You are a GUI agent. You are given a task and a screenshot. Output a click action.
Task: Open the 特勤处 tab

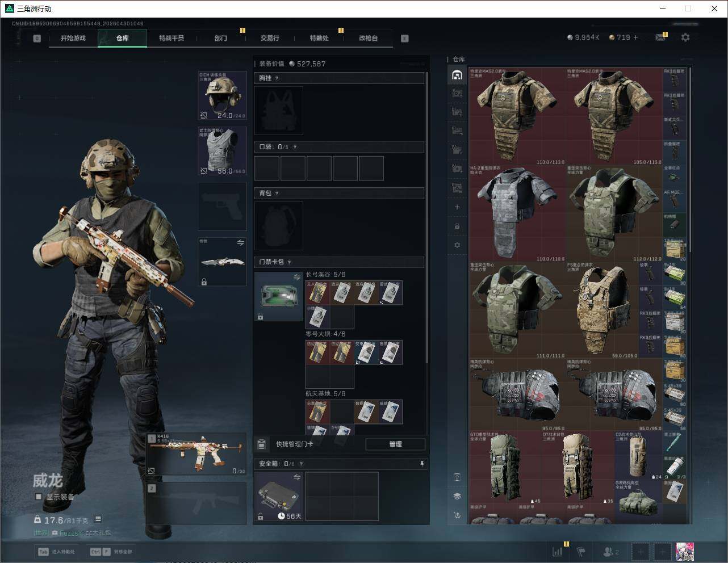[x=319, y=38]
